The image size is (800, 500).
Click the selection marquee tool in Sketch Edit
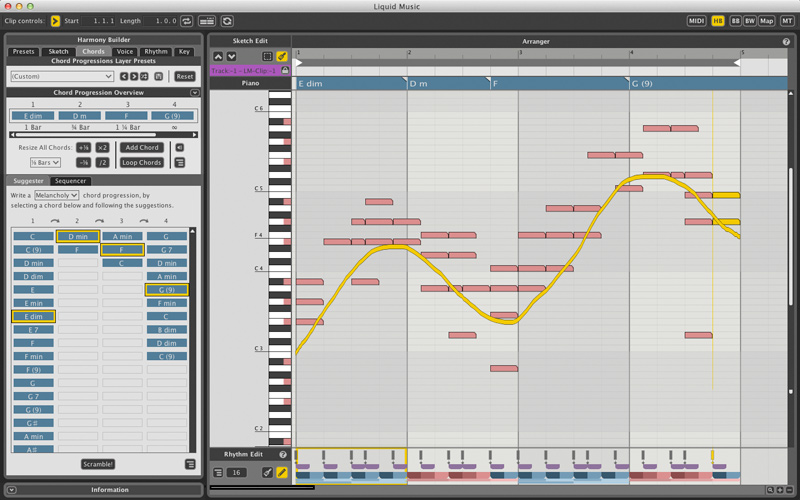(x=268, y=56)
